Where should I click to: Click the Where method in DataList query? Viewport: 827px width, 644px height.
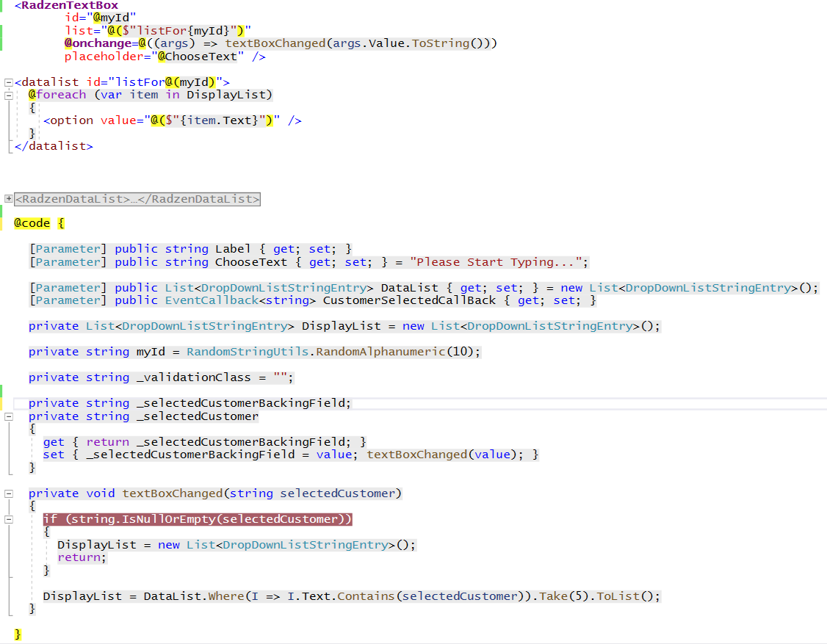pos(225,596)
